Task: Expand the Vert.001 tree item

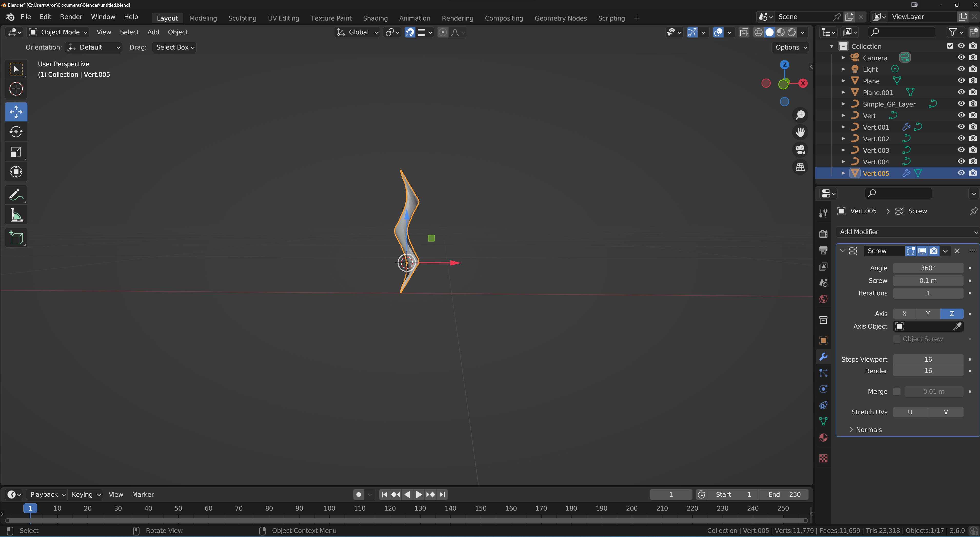Action: click(x=843, y=127)
